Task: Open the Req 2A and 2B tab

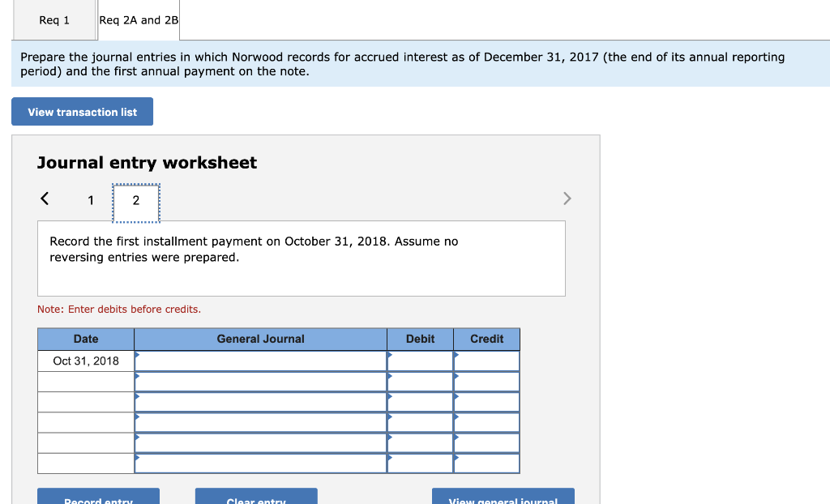Action: (x=138, y=19)
